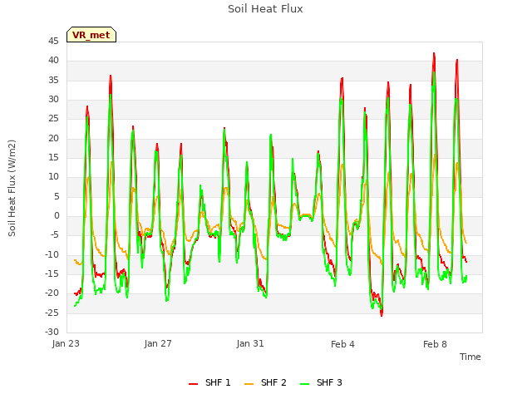Viewport: 532px width, 399px height.
Task: Click the 25 y-axis tick label
Action: pos(53,119)
